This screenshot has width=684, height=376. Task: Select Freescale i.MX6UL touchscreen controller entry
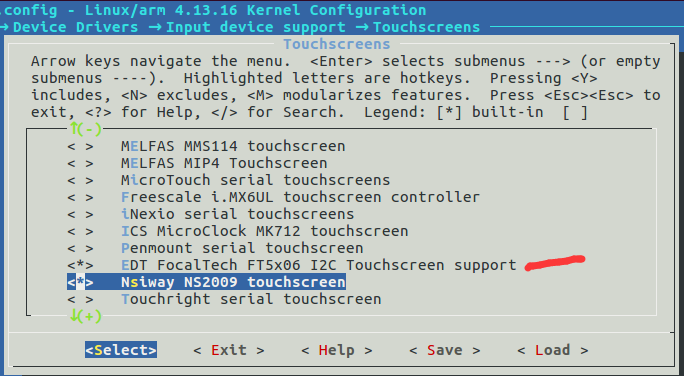(300, 197)
